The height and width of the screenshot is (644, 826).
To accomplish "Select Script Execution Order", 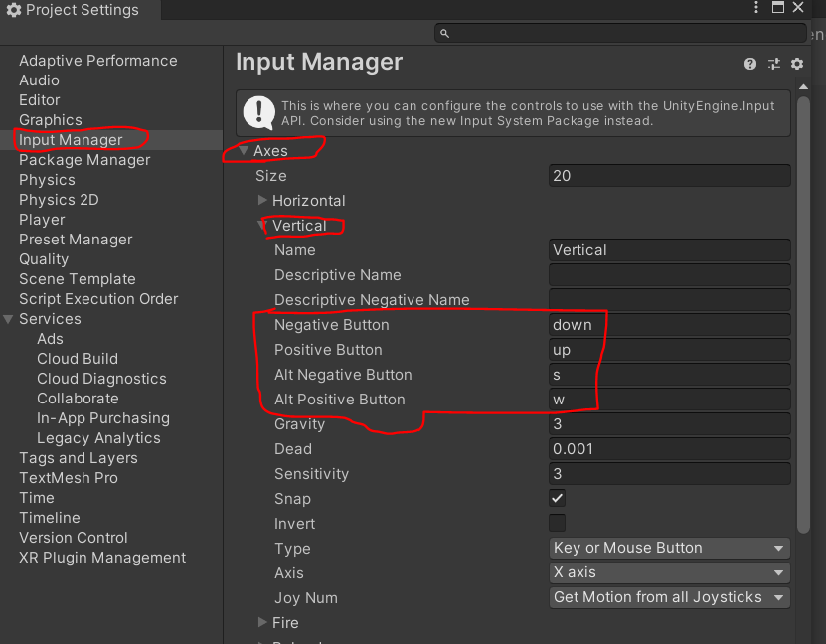I will pyautogui.click(x=98, y=299).
